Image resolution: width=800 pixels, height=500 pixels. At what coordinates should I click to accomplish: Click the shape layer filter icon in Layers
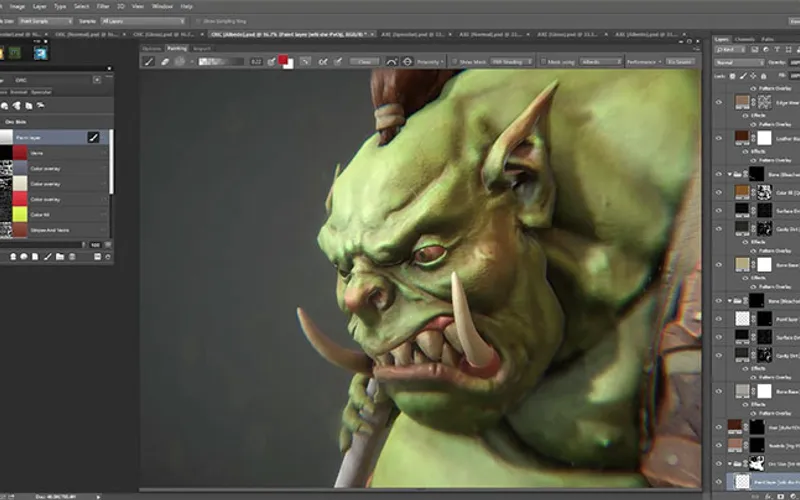coord(788,49)
